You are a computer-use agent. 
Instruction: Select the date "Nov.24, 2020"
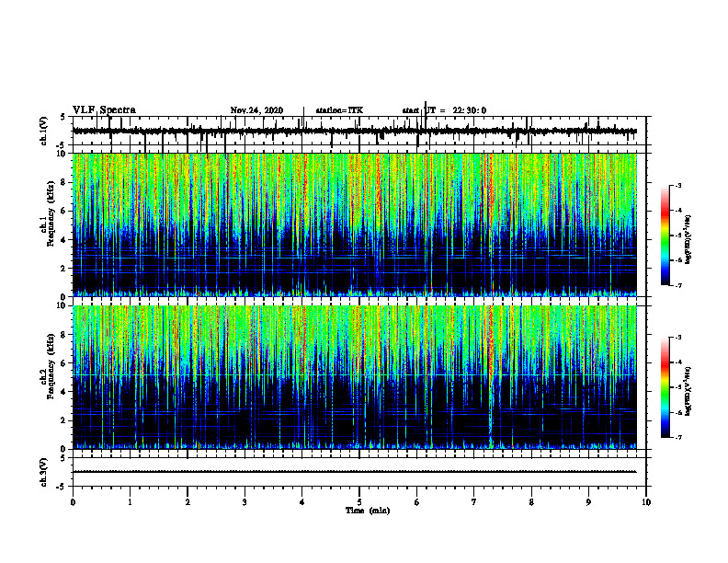pos(256,110)
